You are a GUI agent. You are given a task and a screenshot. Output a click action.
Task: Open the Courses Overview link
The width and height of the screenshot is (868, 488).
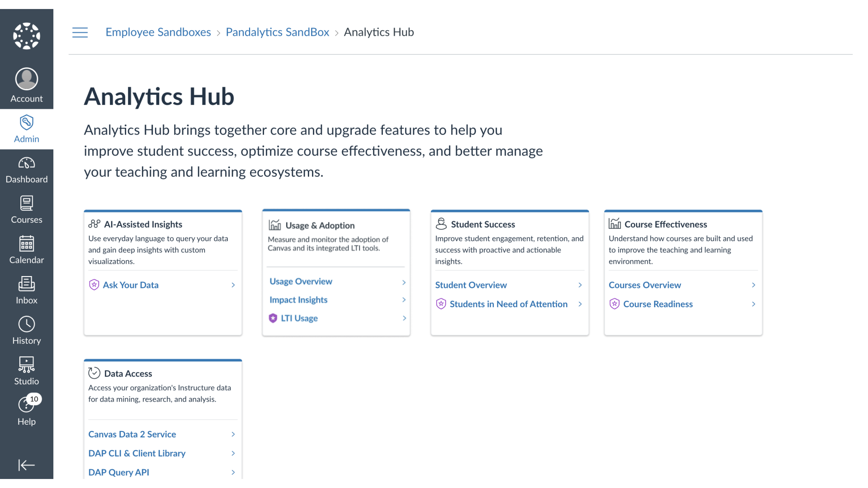click(645, 285)
